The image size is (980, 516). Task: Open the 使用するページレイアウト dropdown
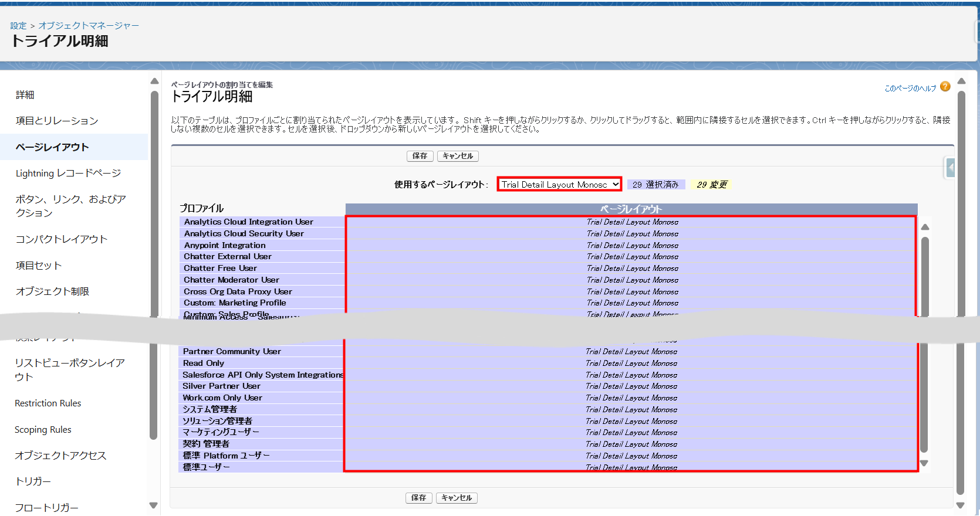(559, 184)
